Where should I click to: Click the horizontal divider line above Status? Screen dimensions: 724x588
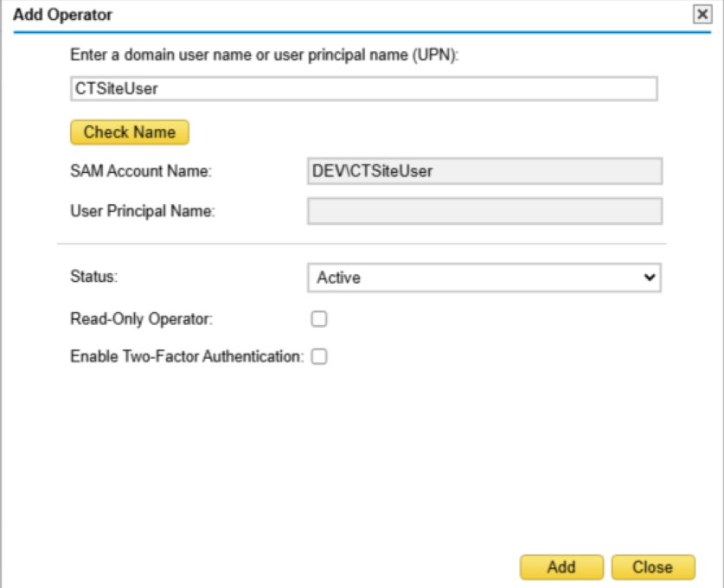[x=362, y=244]
